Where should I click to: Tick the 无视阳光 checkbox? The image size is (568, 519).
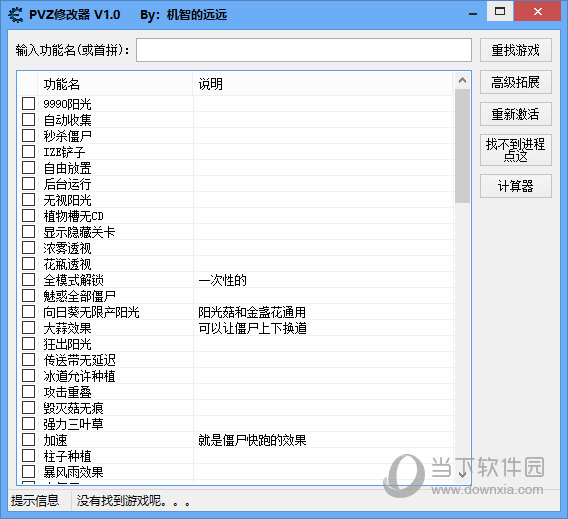28,200
